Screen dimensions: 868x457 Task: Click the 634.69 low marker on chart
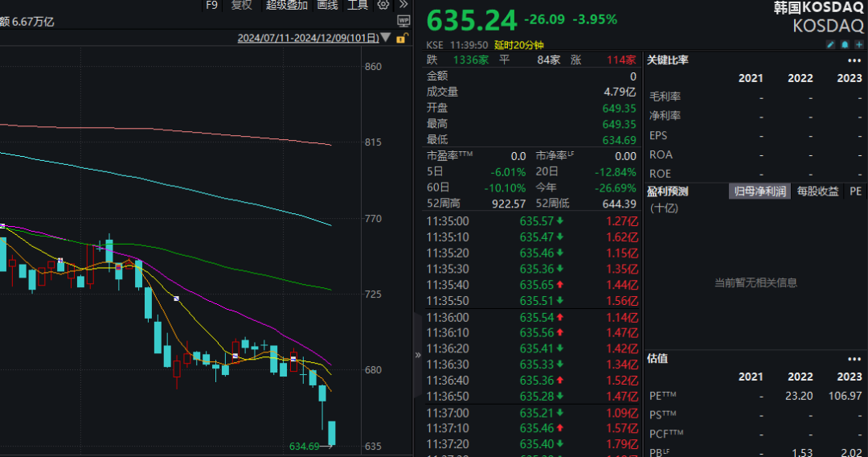[305, 447]
